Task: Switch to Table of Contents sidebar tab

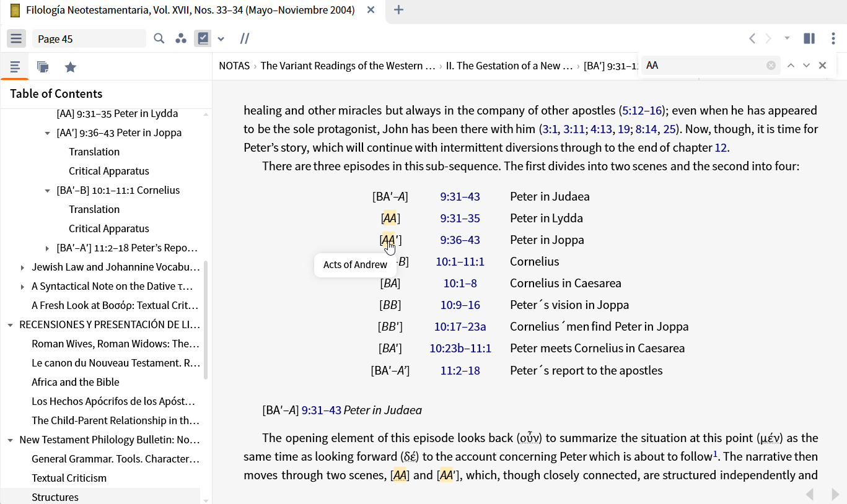Action: click(15, 66)
